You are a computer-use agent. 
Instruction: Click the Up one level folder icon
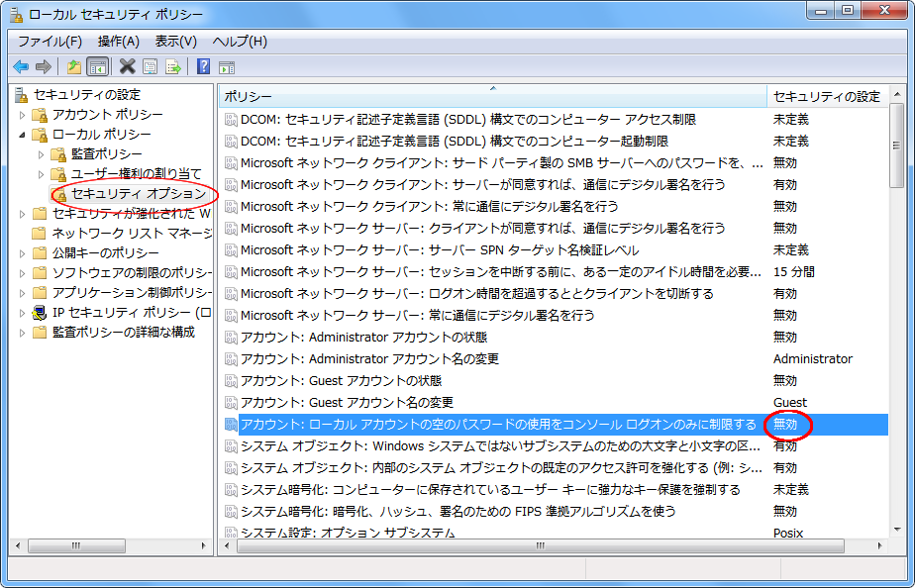(73, 66)
